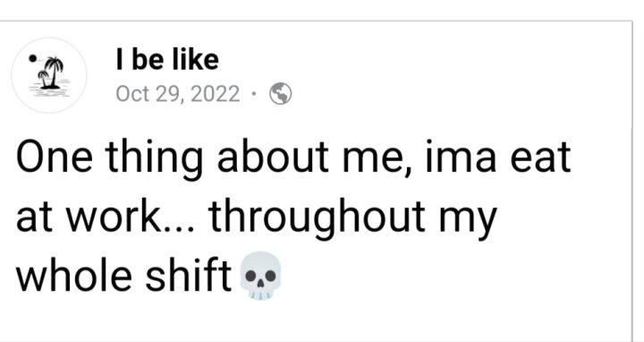Screen dimensions: 644x342
Task: Click the word "ima" in the post
Action: coord(462,157)
